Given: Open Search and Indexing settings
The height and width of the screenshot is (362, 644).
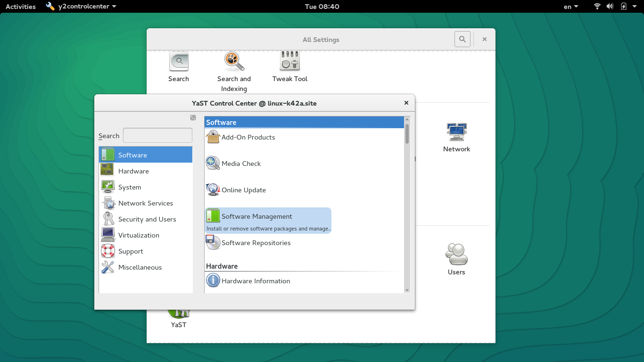Looking at the screenshot, I should (234, 71).
